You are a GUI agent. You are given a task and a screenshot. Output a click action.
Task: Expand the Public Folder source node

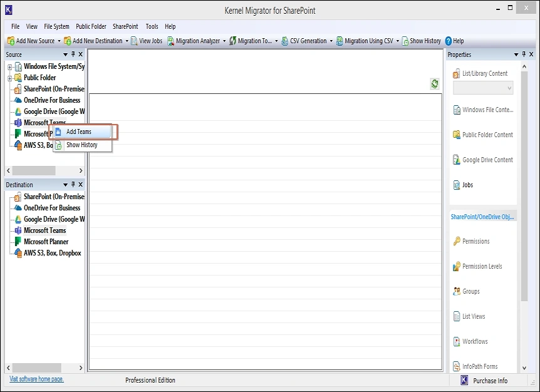9,78
